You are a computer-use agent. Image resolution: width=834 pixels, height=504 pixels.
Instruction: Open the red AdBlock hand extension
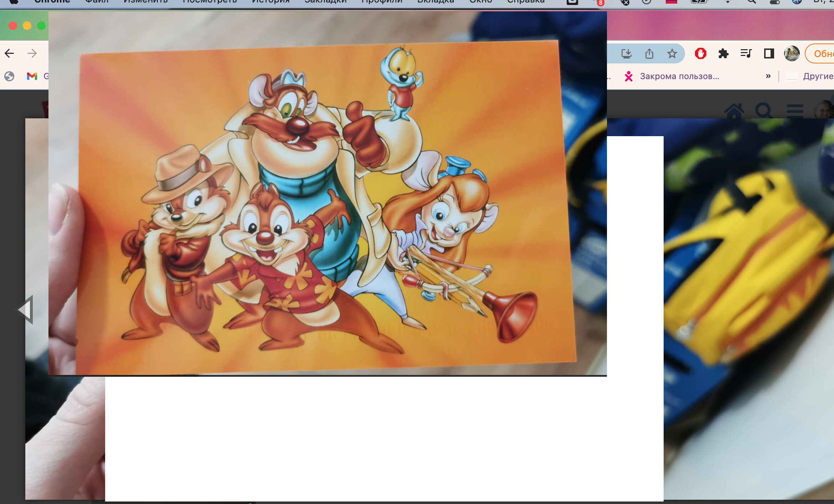click(x=700, y=54)
